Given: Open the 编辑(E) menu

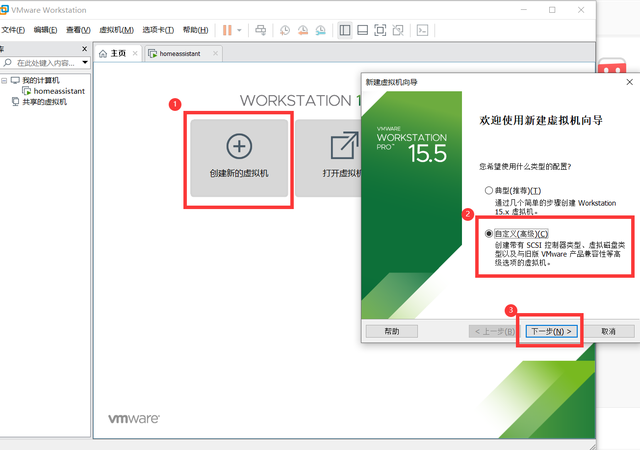Looking at the screenshot, I should (x=45, y=30).
